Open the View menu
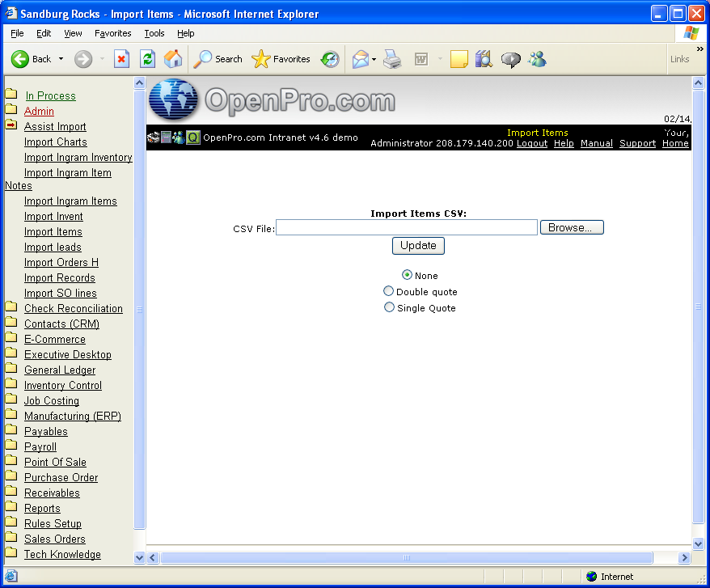This screenshot has height=588, width=710. 73,33
